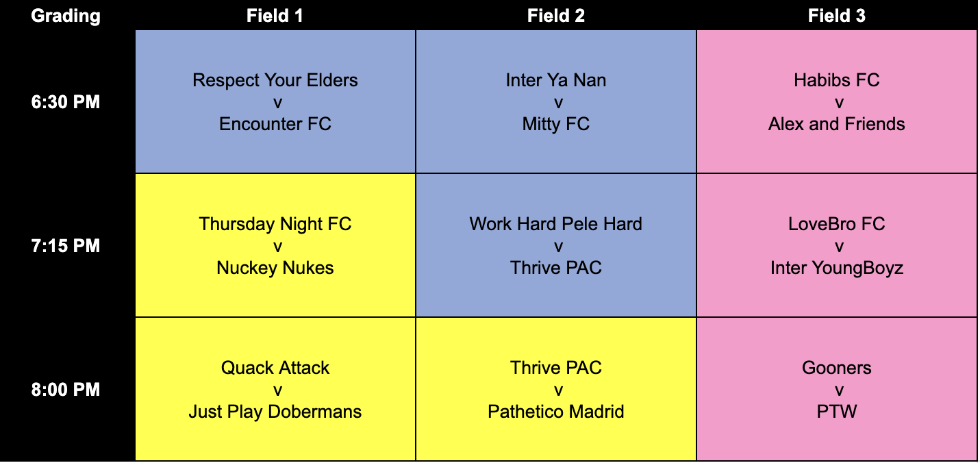Click the 8:00 PM time label

coord(66,390)
